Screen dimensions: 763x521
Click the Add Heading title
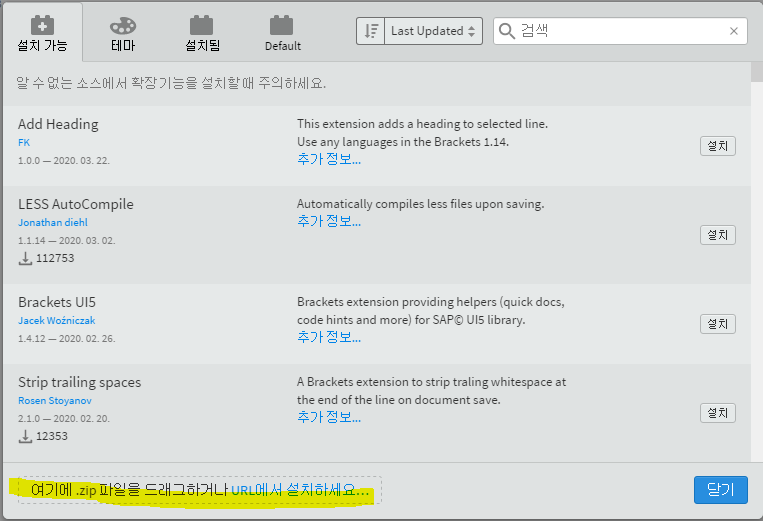click(58, 125)
